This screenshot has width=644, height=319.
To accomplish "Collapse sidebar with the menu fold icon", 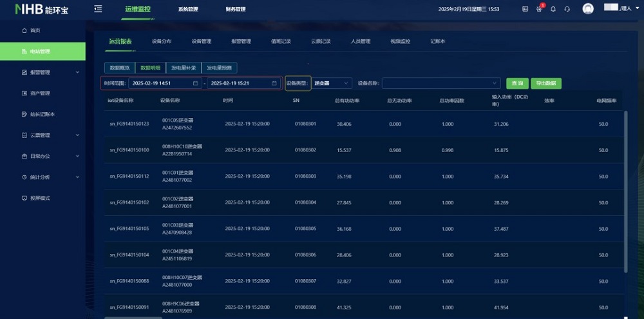I will click(x=98, y=9).
